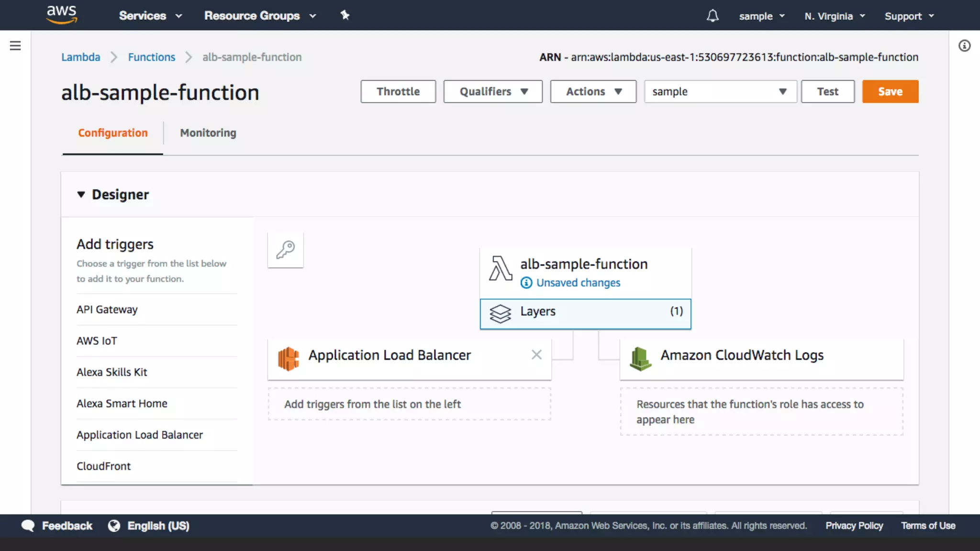The width and height of the screenshot is (980, 551).
Task: Open the hamburger side navigation menu
Action: [x=15, y=45]
